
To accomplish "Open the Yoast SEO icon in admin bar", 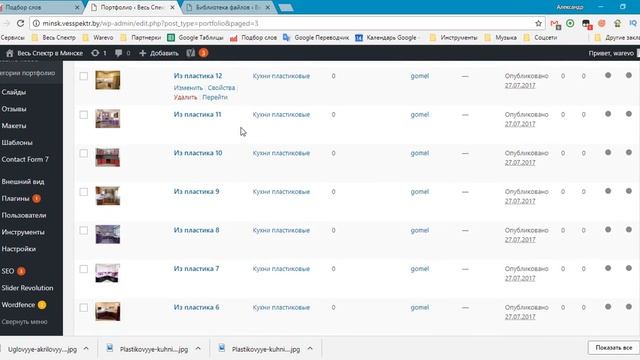I will point(191,53).
